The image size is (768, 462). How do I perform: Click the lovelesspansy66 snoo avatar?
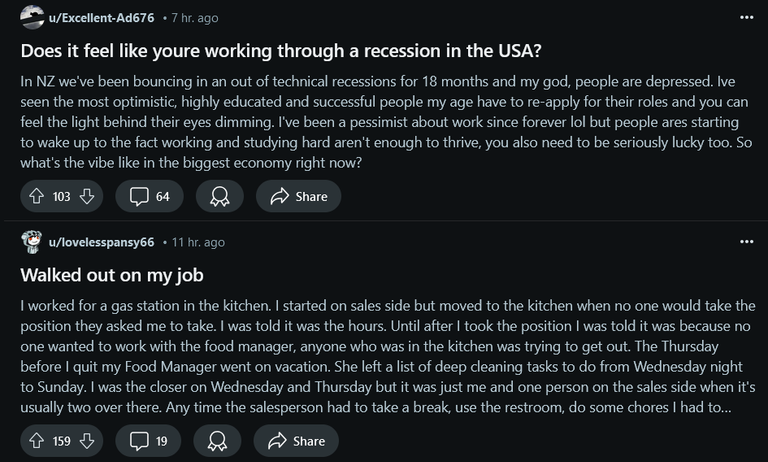pyautogui.click(x=32, y=242)
